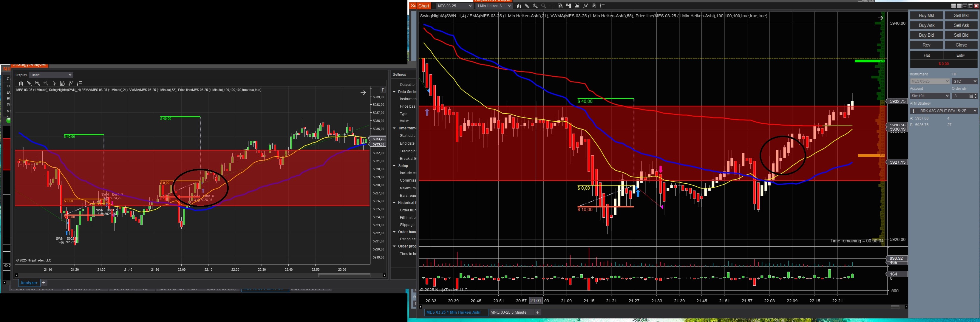
Task: Select the Analyzer tab
Action: coord(29,283)
